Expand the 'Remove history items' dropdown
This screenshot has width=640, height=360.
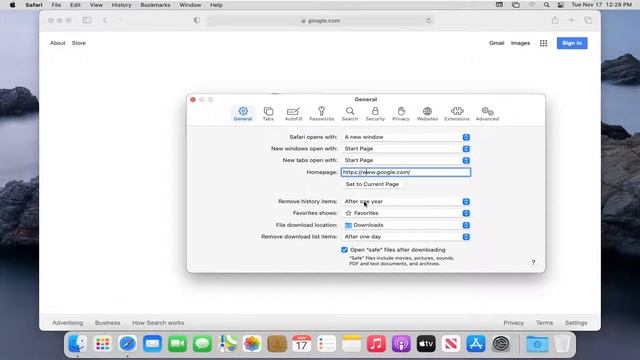406,201
